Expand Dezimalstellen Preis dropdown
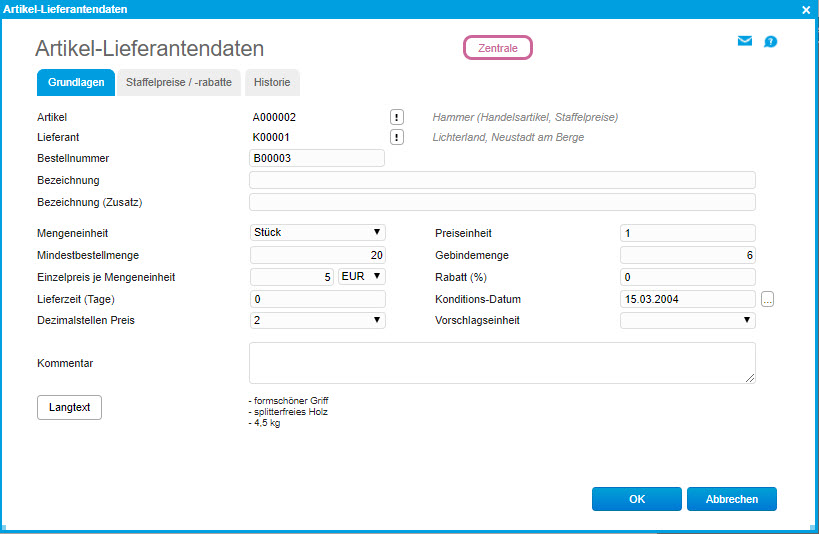819x534 pixels. [317, 320]
